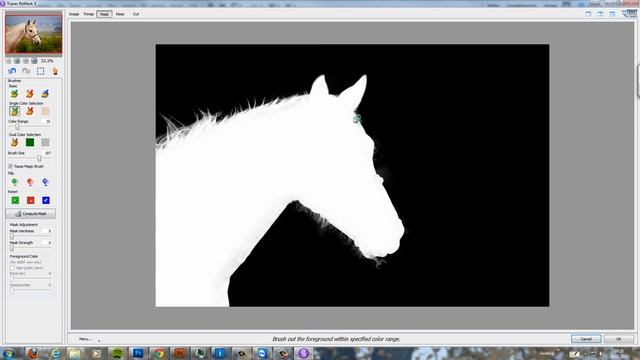Click the second zoom icon below the preview

(17, 61)
